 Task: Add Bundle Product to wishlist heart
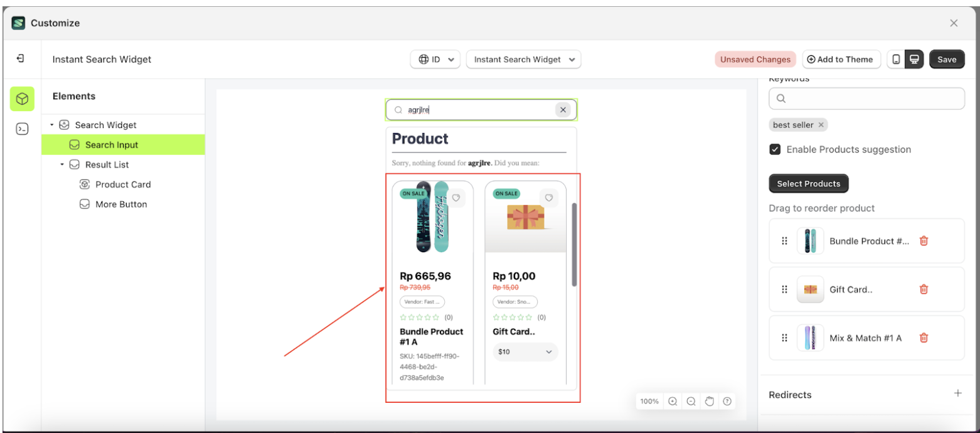(x=456, y=198)
